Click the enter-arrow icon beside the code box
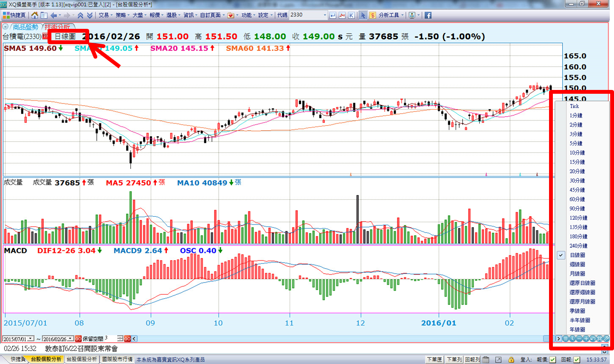Viewport: 614px width, 364px height. 332,15
